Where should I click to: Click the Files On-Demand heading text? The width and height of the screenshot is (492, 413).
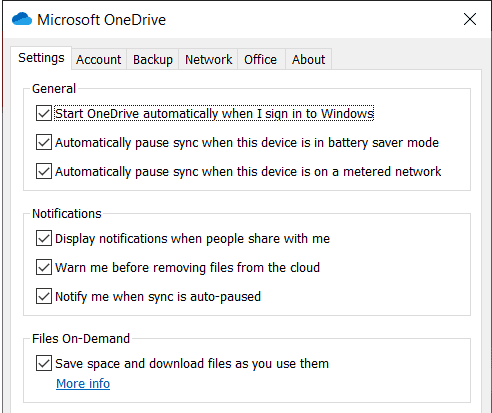tap(81, 339)
